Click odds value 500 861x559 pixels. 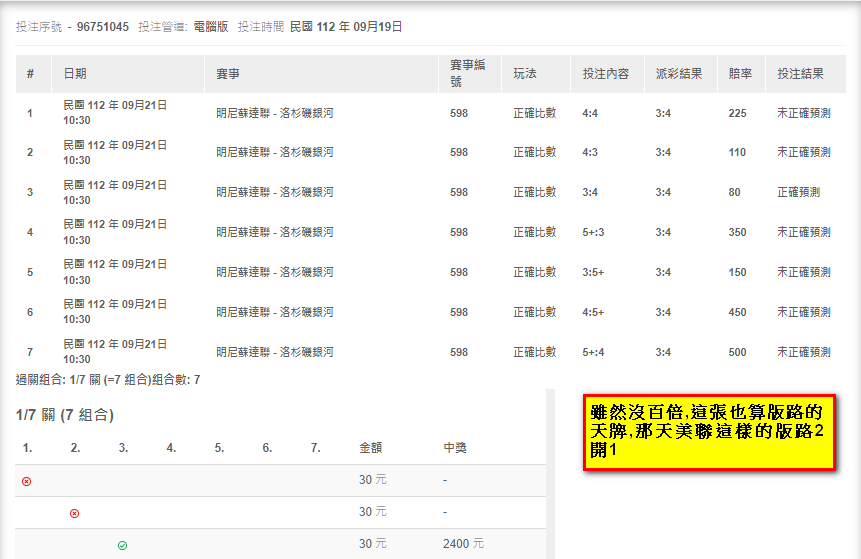click(x=737, y=352)
